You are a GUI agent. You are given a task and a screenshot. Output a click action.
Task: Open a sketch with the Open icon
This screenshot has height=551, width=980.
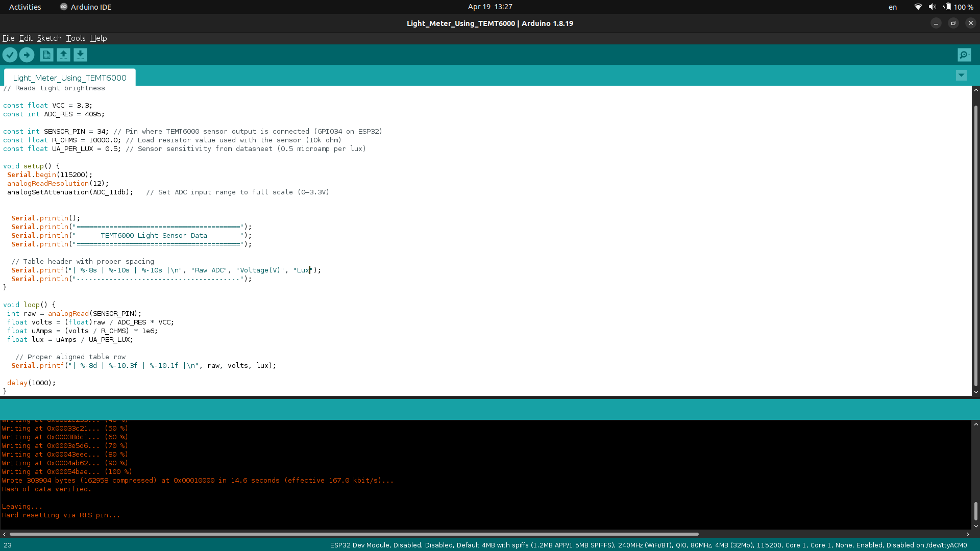coord(63,55)
